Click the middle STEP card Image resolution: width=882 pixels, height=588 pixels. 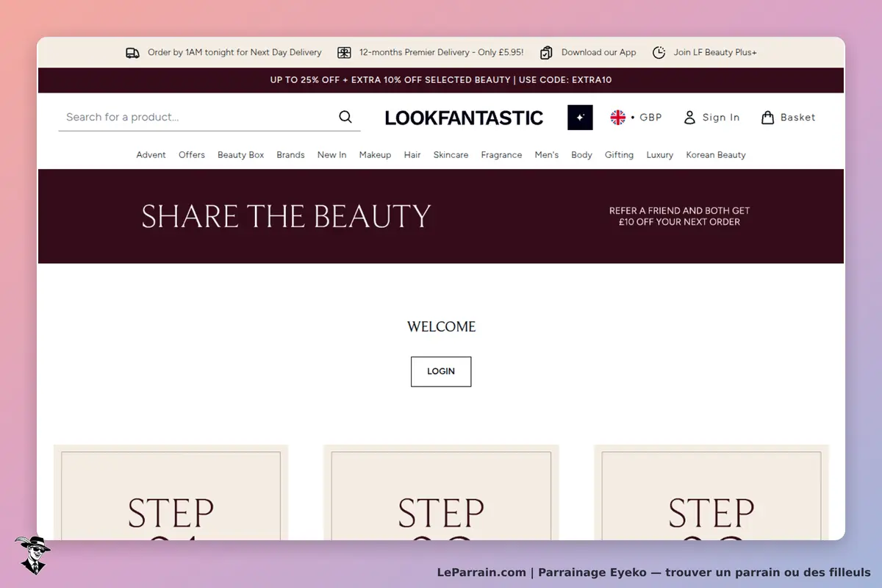pos(441,492)
